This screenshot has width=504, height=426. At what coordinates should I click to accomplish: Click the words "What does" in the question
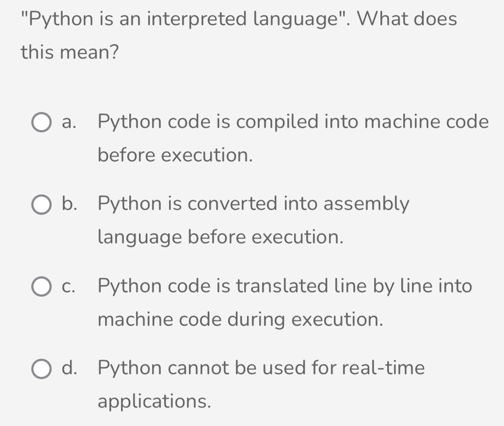click(x=407, y=19)
